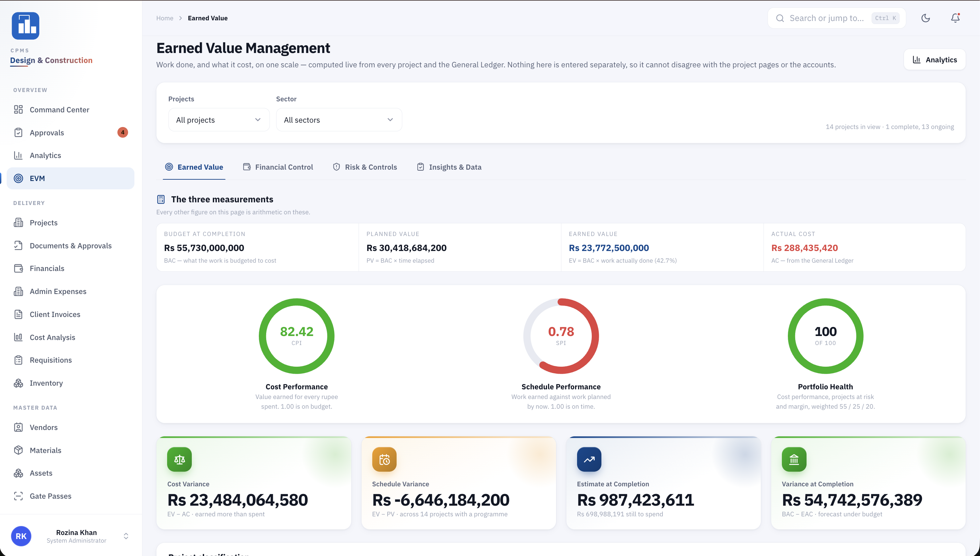Click Budget at Completion Rs 55,730,000,000
This screenshot has width=980, height=556.
coord(204,248)
